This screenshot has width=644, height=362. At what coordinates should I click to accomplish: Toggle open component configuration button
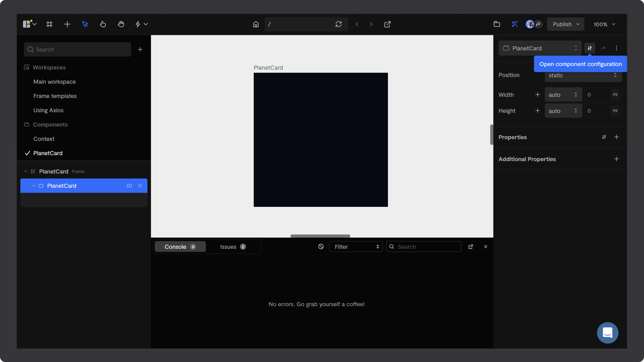tap(590, 48)
